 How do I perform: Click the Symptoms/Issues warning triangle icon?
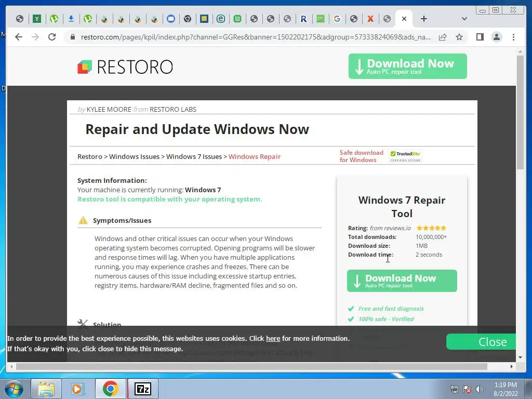(x=83, y=220)
